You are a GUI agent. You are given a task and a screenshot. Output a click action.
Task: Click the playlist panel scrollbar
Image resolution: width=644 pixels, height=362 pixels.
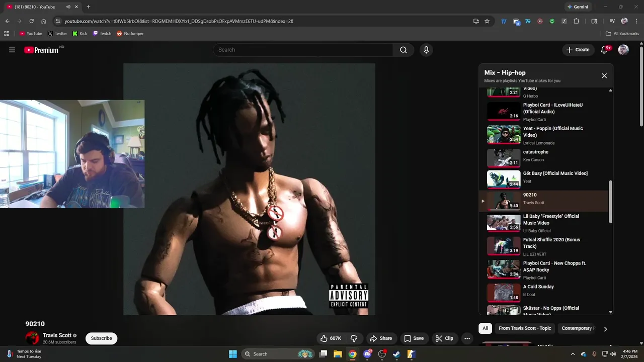point(611,202)
